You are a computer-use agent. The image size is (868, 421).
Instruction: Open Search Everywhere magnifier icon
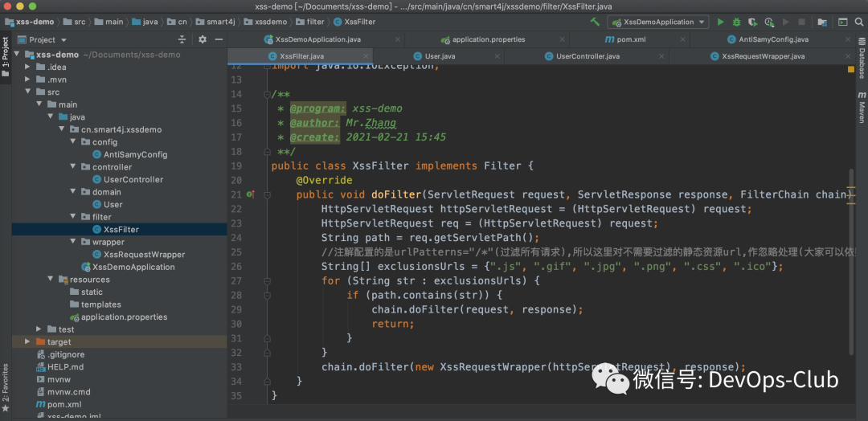click(858, 22)
